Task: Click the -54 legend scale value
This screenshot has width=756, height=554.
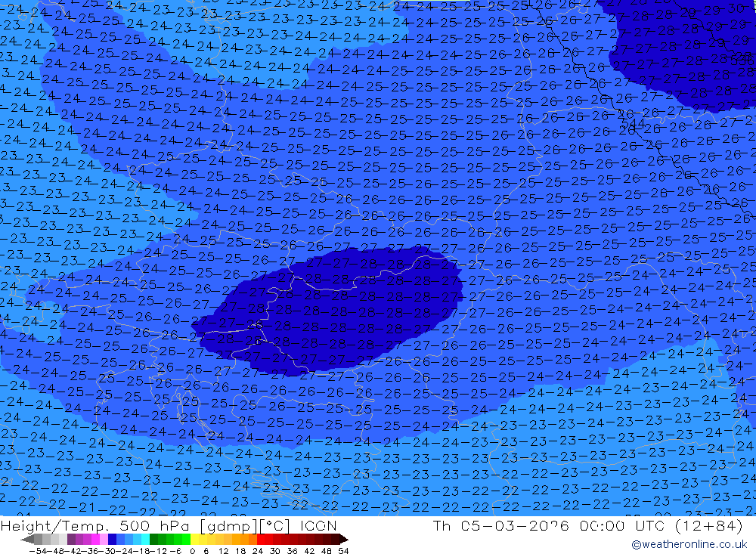Action: 39,551
